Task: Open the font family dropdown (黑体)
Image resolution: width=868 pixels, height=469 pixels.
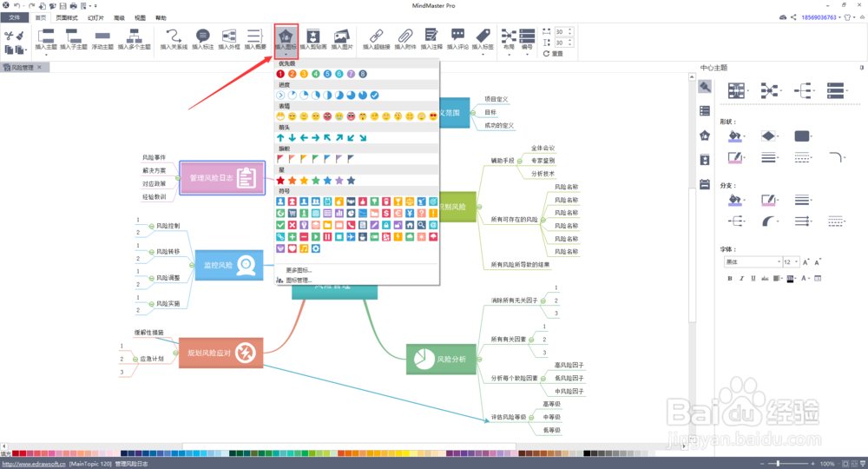Action: 753,262
